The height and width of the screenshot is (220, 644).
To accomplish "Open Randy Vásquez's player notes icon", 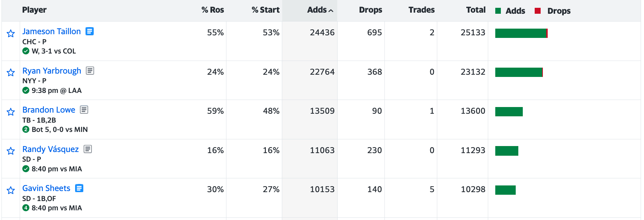I will point(88,149).
